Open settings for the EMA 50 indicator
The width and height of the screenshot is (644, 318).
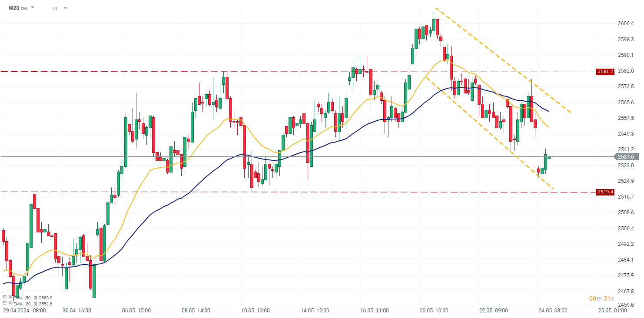click(x=5, y=297)
